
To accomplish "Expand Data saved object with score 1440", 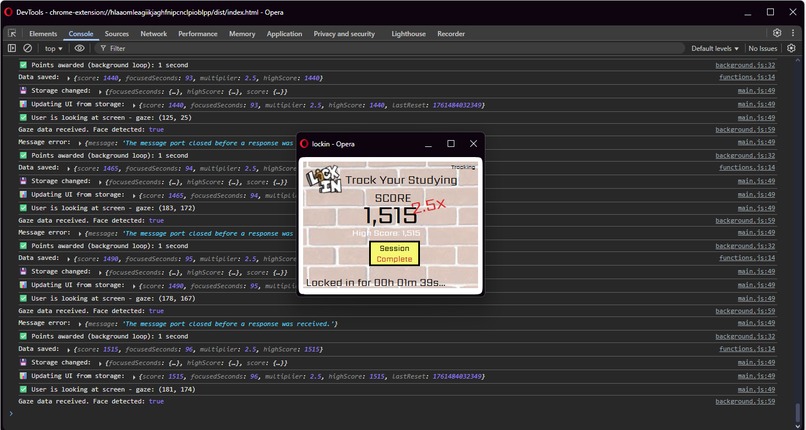I will click(69, 79).
